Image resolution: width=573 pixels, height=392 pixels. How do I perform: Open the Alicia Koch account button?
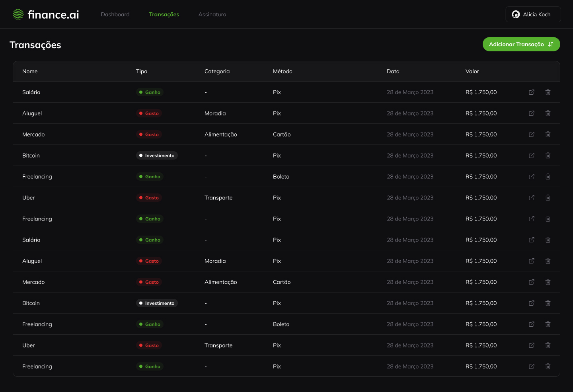tap(533, 14)
